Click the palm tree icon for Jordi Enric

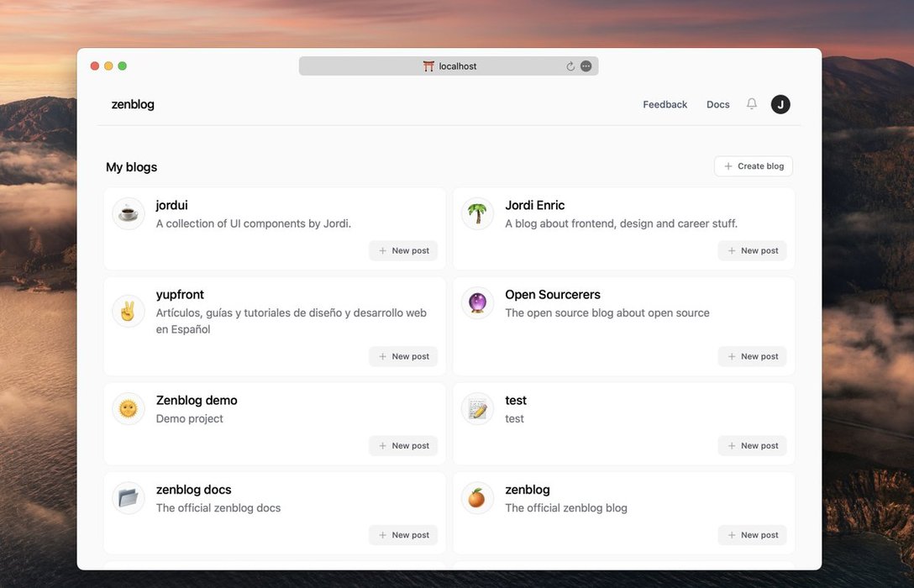pos(477,214)
